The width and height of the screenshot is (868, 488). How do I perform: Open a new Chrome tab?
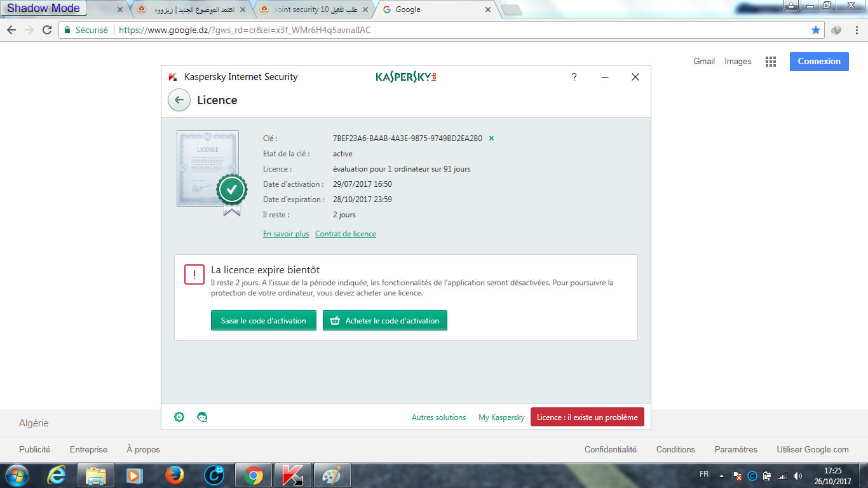click(512, 10)
